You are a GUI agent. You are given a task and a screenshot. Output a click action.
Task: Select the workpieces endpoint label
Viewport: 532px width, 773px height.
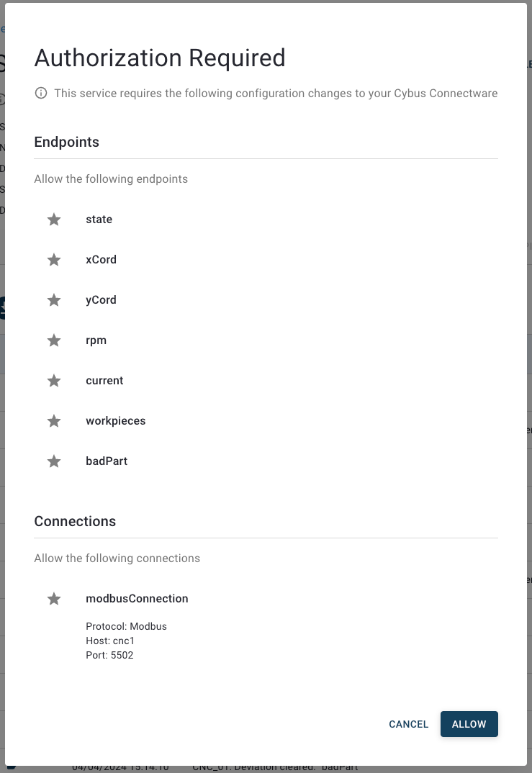point(115,421)
